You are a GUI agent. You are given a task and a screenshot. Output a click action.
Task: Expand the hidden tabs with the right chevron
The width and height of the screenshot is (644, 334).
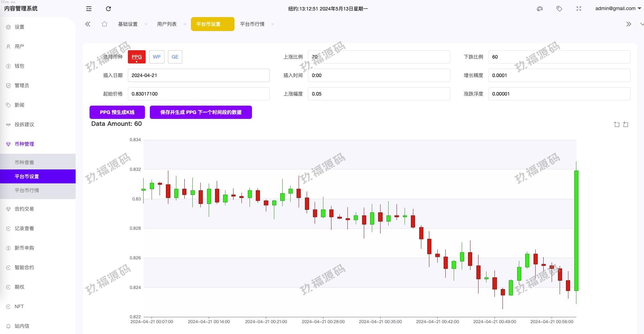pos(628,24)
